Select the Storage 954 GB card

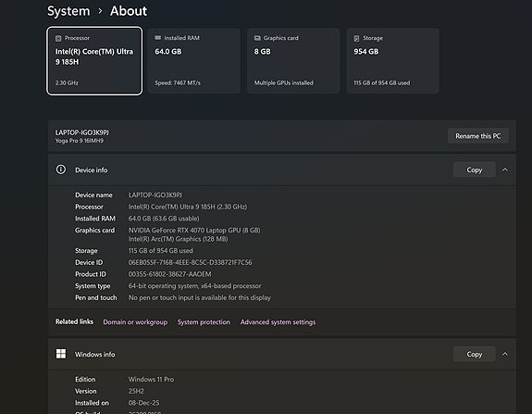click(x=393, y=61)
